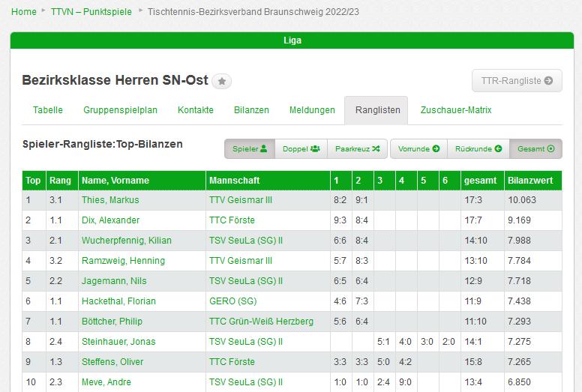
Task: Click the Name, Vorname column header
Action: 142,181
